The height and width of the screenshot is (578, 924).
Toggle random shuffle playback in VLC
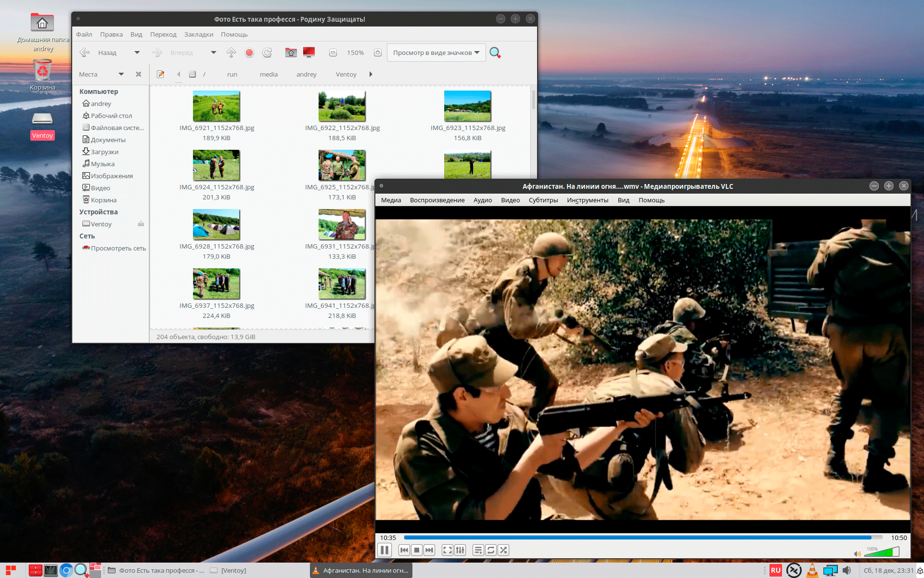(503, 550)
